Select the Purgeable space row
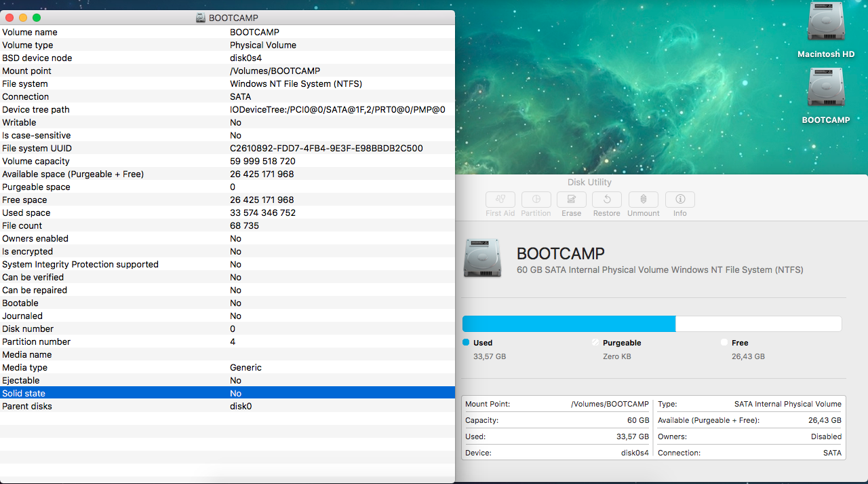 [x=227, y=187]
